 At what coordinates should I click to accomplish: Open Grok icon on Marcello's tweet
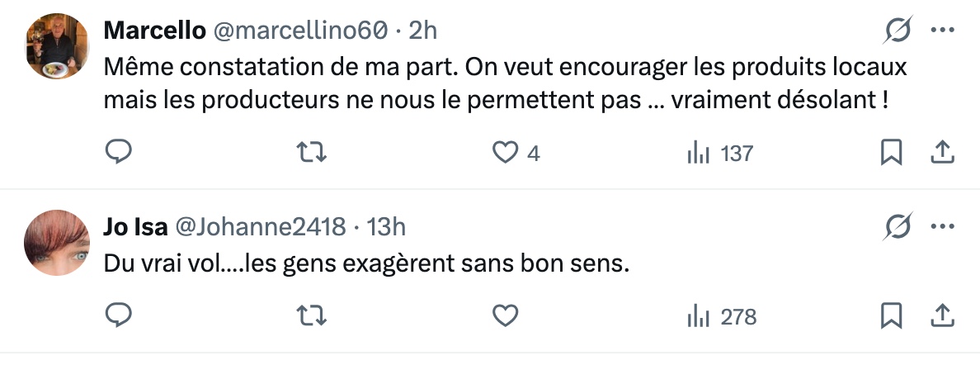[x=897, y=31]
